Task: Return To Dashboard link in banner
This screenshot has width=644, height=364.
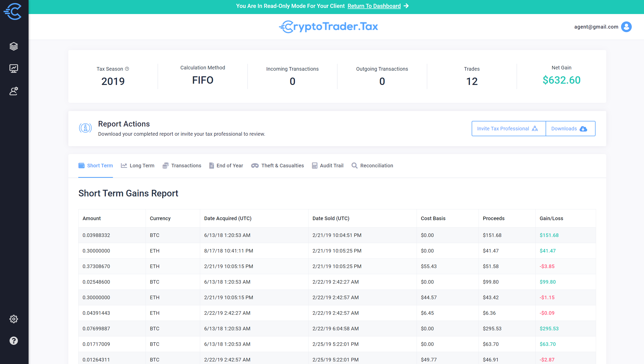Action: pos(374,6)
